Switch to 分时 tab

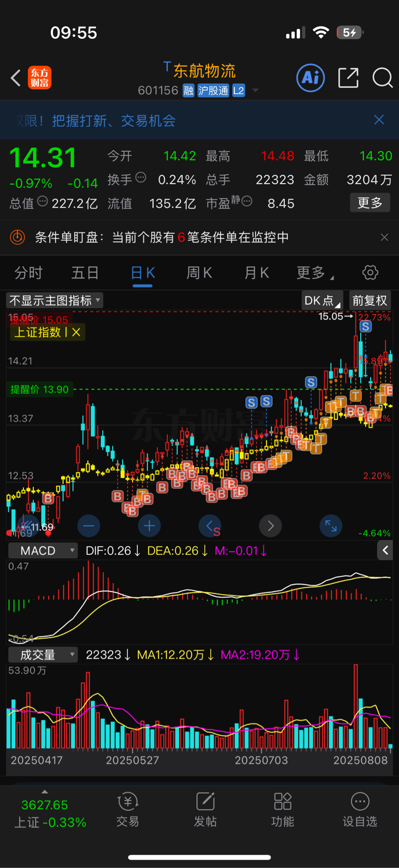(x=29, y=272)
